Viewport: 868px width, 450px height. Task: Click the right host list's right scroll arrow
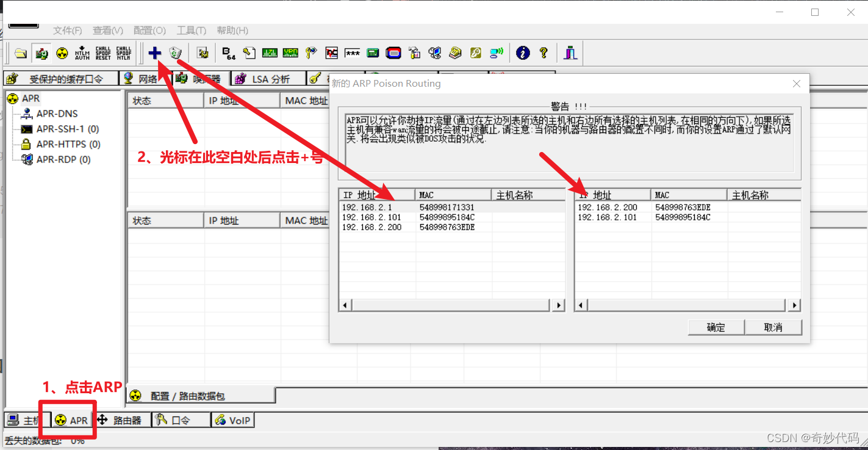point(794,305)
